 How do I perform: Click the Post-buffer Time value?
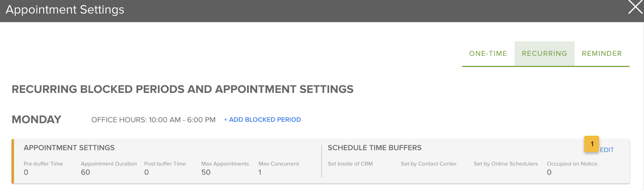point(147,172)
